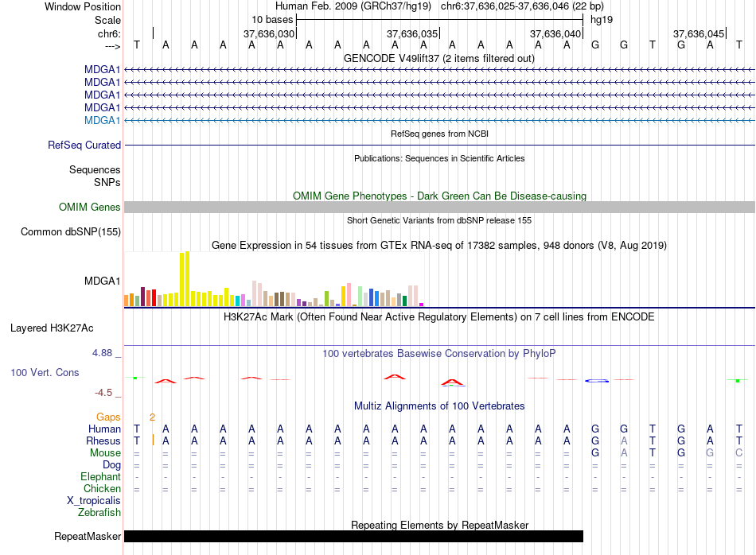Image resolution: width=756 pixels, height=555 pixels.
Task: Open the RepeatMasker track label
Action: 88,536
